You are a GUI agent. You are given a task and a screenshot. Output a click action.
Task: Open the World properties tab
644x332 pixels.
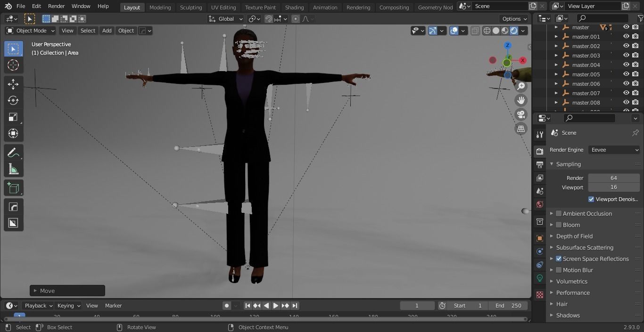540,204
